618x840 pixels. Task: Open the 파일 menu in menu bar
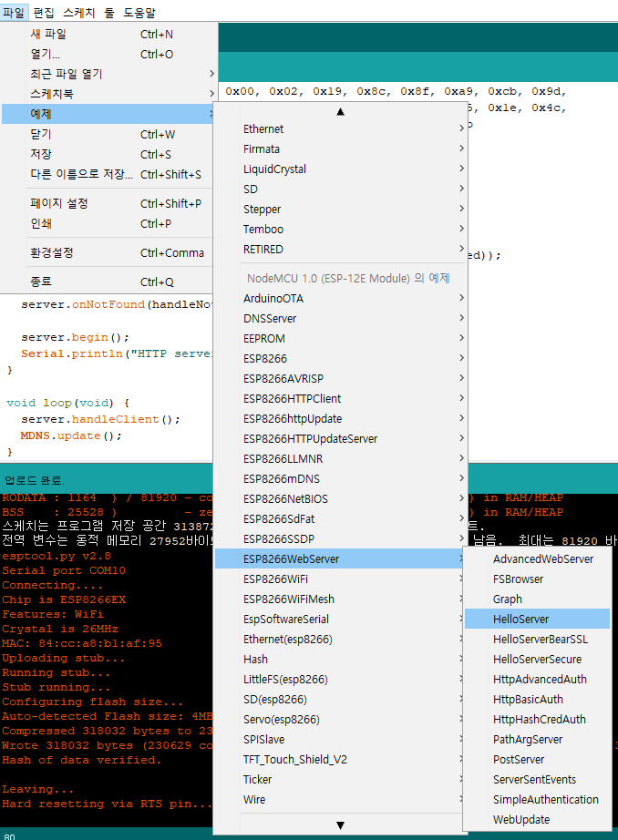tap(14, 12)
